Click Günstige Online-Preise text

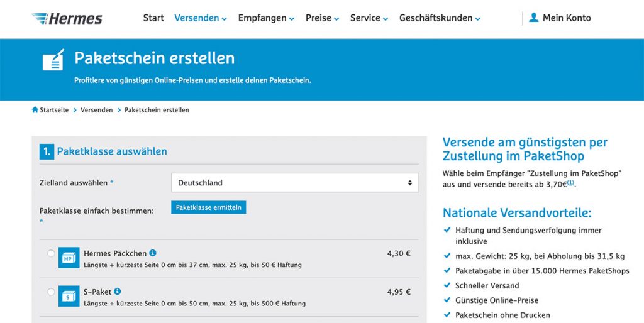point(497,300)
